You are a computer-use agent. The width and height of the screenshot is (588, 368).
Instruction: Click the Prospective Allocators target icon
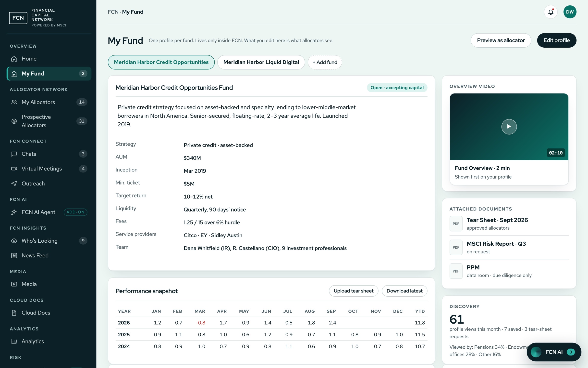(14, 121)
